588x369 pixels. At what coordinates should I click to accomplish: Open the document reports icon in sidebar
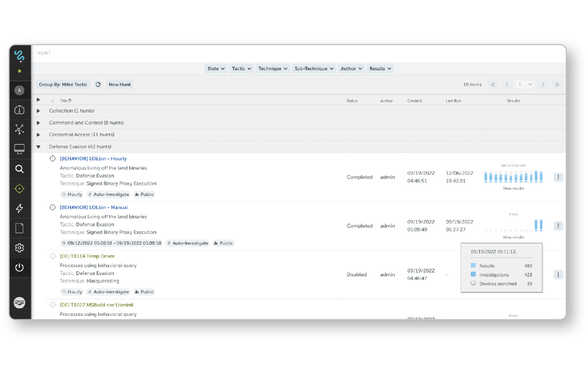point(19,228)
